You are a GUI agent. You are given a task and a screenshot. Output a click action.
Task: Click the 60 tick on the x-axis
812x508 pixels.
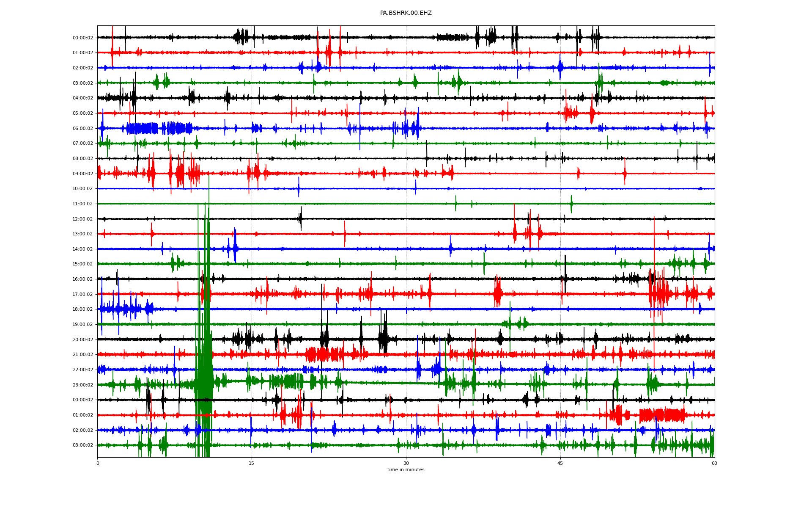pos(714,463)
